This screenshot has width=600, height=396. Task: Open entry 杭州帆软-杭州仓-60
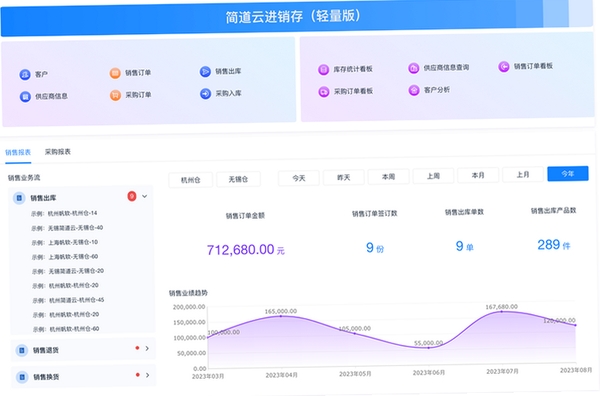[74, 329]
